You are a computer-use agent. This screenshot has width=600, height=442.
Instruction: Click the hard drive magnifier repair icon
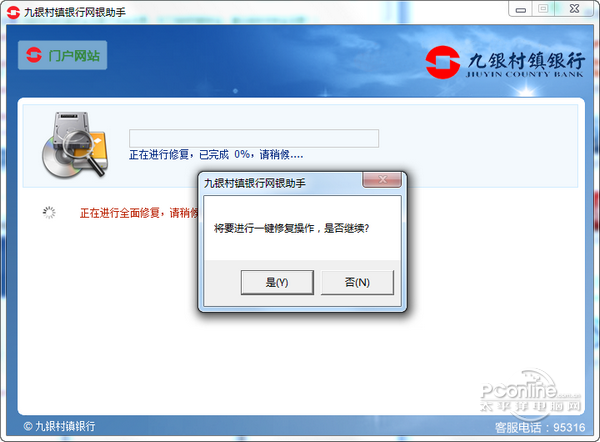(75, 145)
